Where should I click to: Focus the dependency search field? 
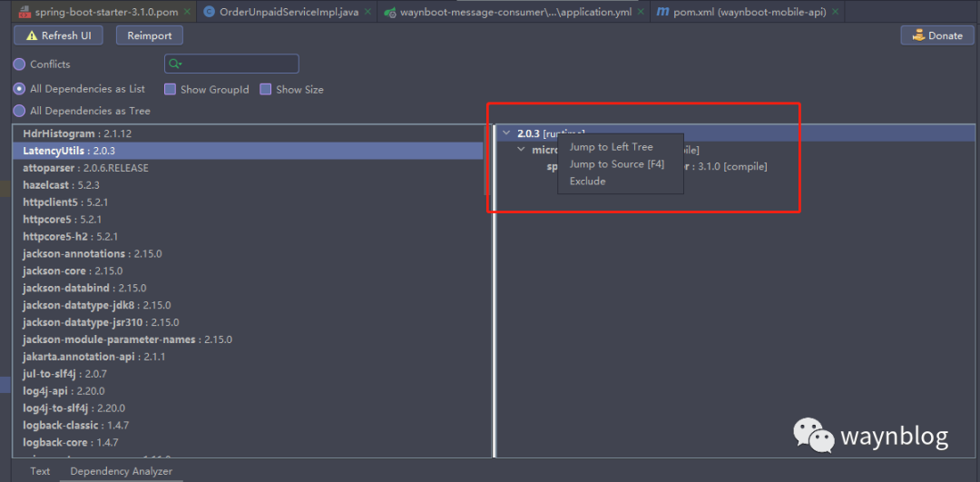click(x=231, y=64)
